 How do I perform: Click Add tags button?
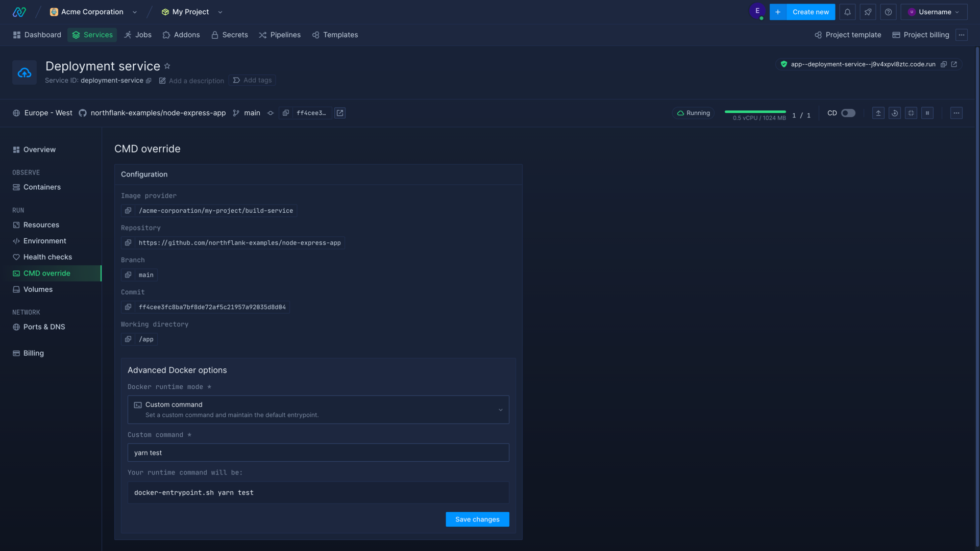(252, 80)
